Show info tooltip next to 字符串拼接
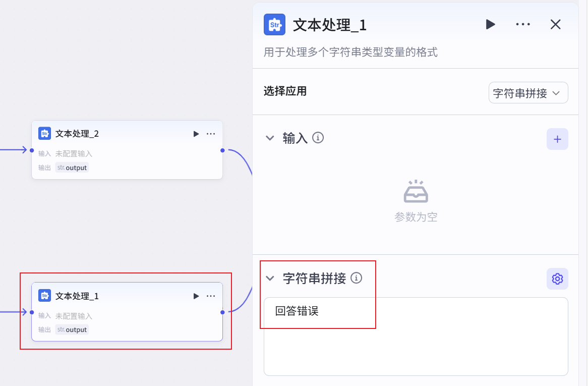The width and height of the screenshot is (588, 386). click(x=357, y=278)
